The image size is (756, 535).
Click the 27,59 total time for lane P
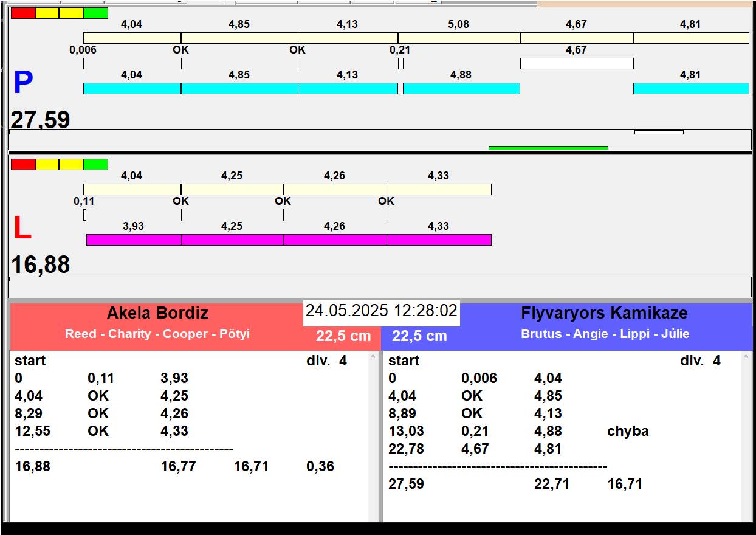(40, 120)
